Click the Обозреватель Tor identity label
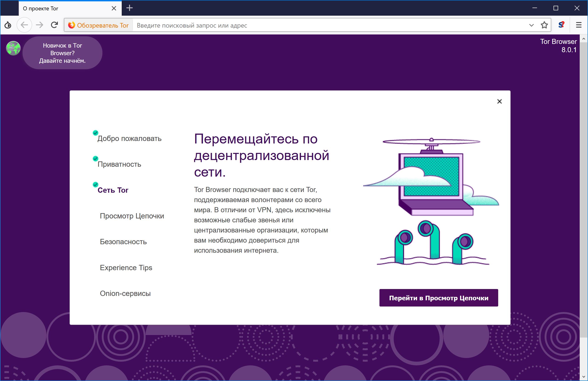 click(x=98, y=25)
